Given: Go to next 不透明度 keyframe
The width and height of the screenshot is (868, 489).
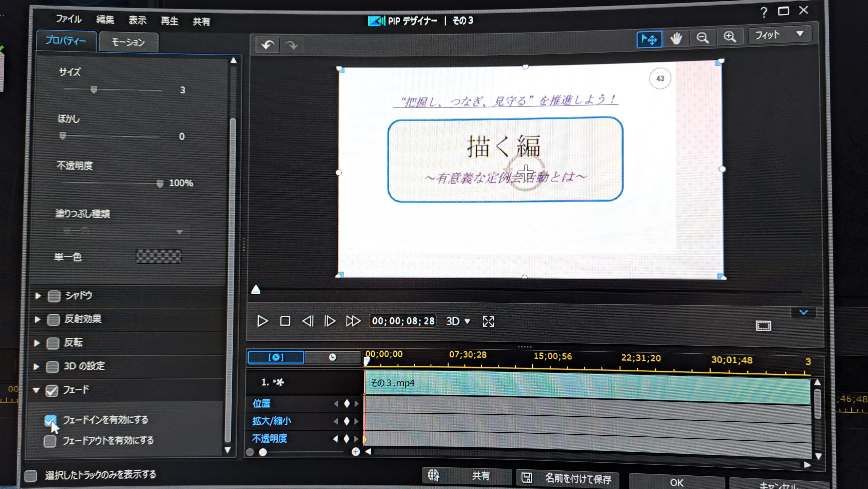Looking at the screenshot, I should [356, 439].
